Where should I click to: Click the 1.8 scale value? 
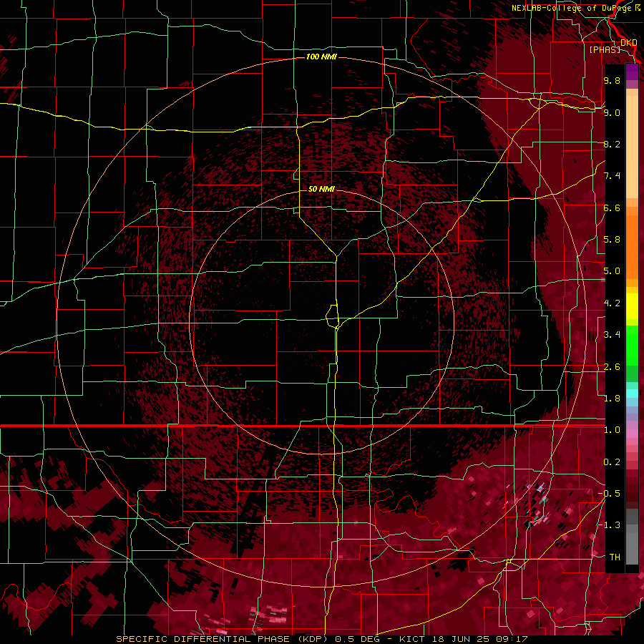(612, 399)
